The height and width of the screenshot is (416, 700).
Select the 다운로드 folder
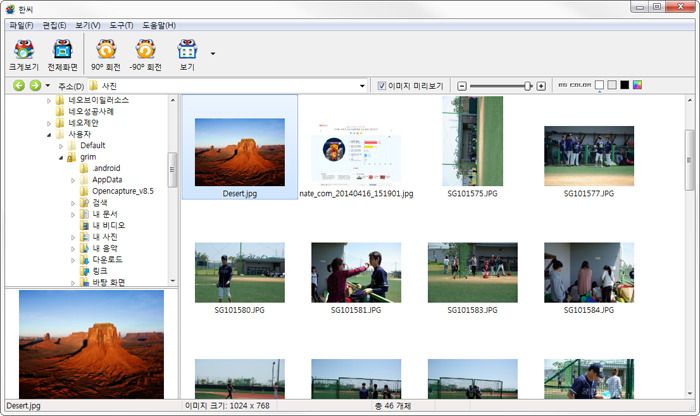[x=107, y=259]
